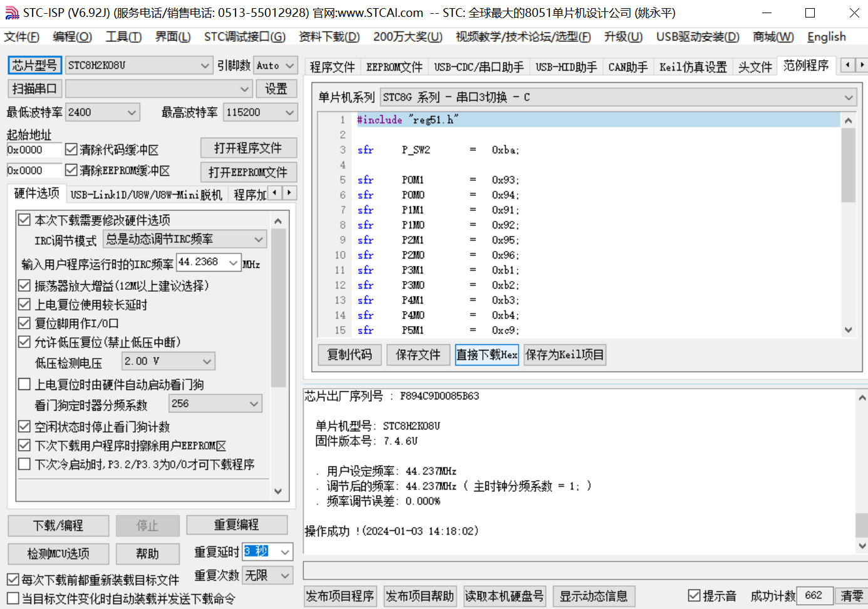Click hardware options list scroll-down arrow
This screenshot has height=609, width=868.
click(x=278, y=491)
